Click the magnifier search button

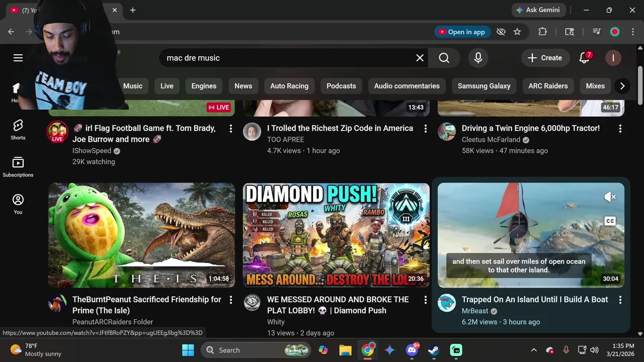(444, 58)
